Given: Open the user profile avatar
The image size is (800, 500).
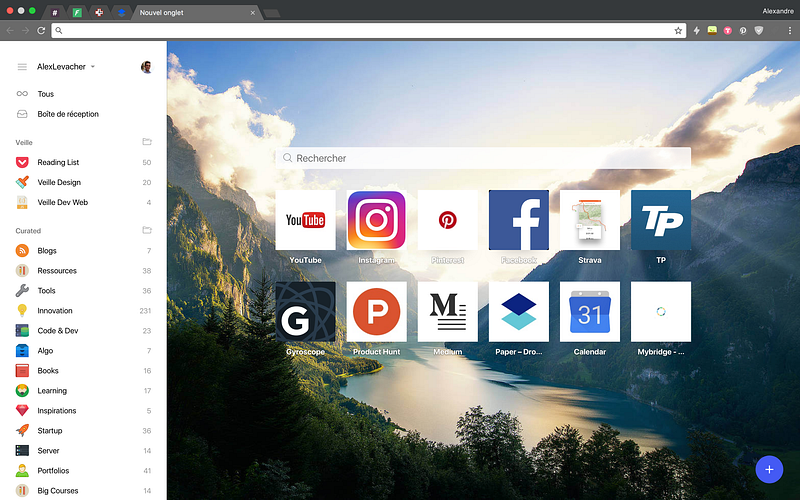Looking at the screenshot, I should click(146, 67).
